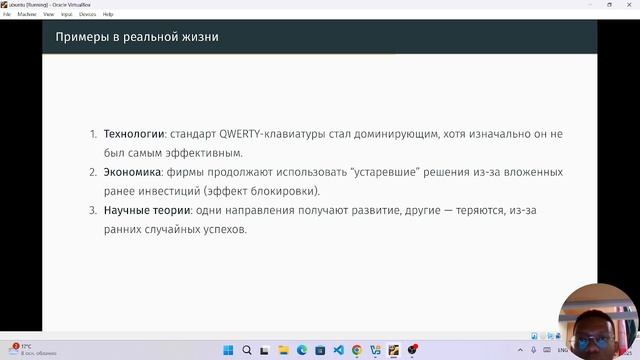The width and height of the screenshot is (640, 360).
Task: Click the bold word "Экономика"
Action: coord(132,172)
